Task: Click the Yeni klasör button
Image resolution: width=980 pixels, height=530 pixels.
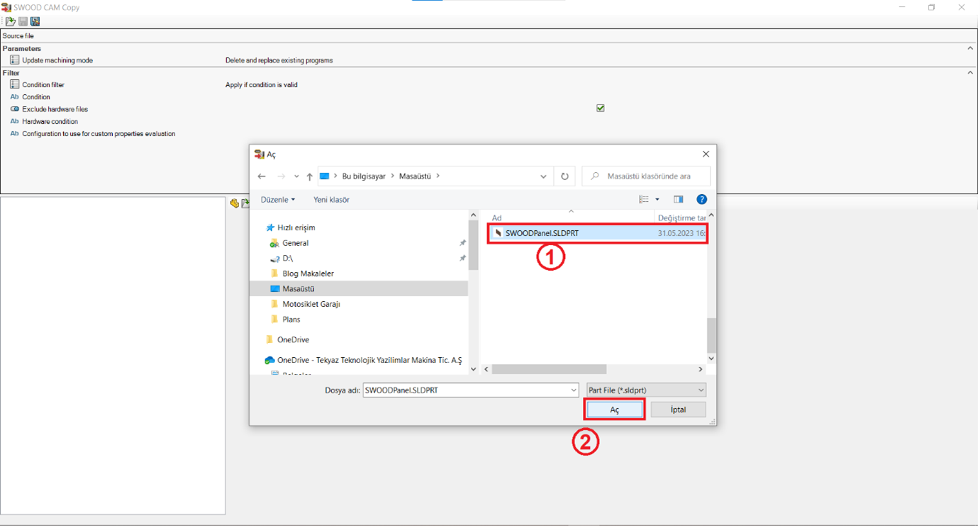Action: point(331,200)
